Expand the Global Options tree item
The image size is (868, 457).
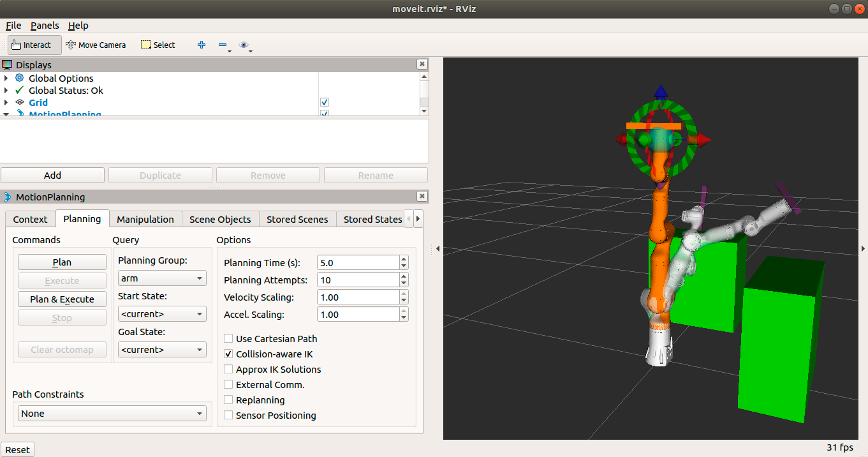pos(6,79)
